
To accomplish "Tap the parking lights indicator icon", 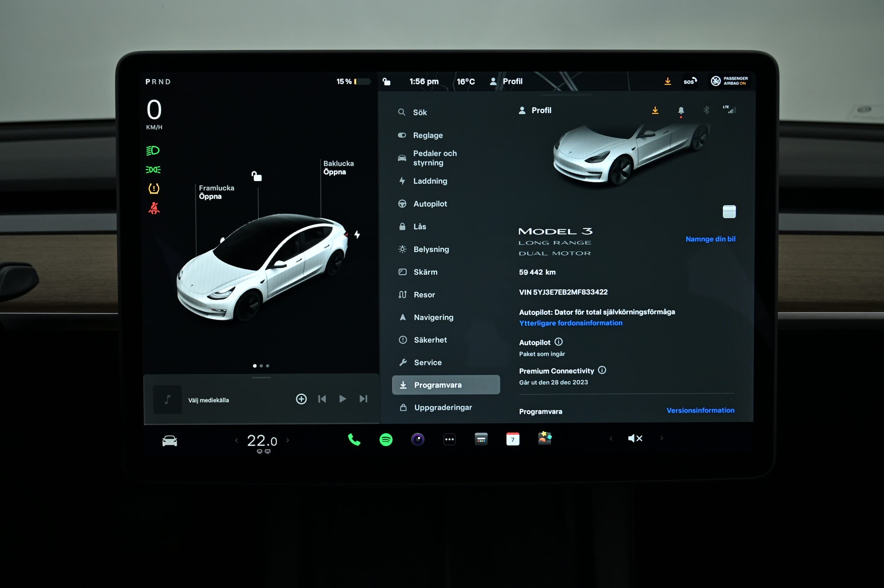I will 153,169.
